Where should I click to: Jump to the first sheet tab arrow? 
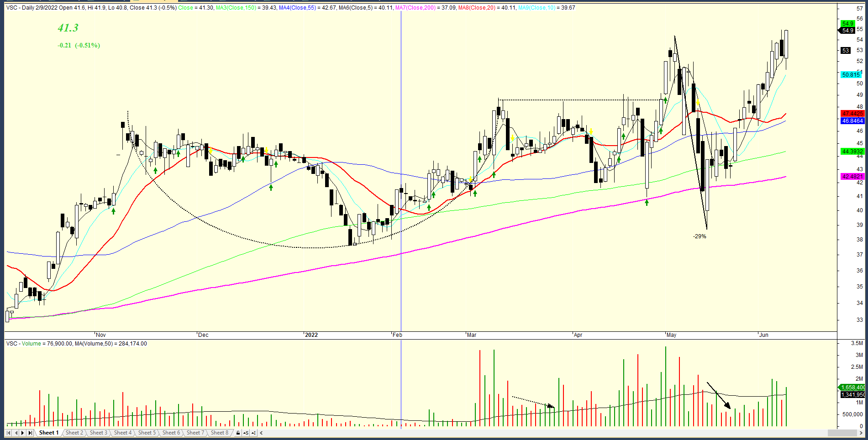pyautogui.click(x=9, y=433)
